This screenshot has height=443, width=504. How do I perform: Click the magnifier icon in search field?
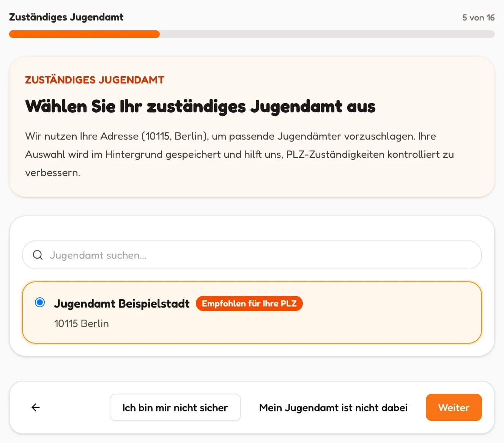pyautogui.click(x=38, y=255)
